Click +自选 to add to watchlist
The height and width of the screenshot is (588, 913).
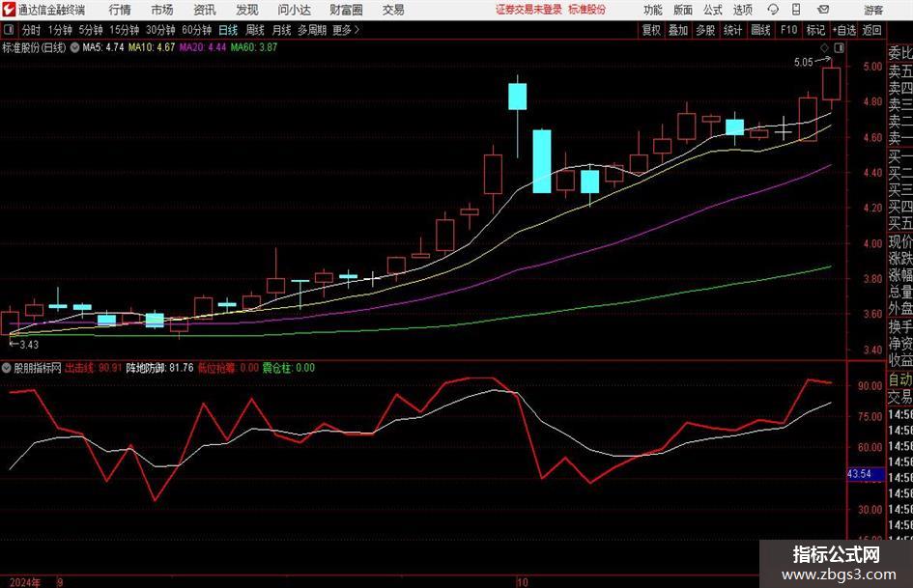[x=843, y=30]
